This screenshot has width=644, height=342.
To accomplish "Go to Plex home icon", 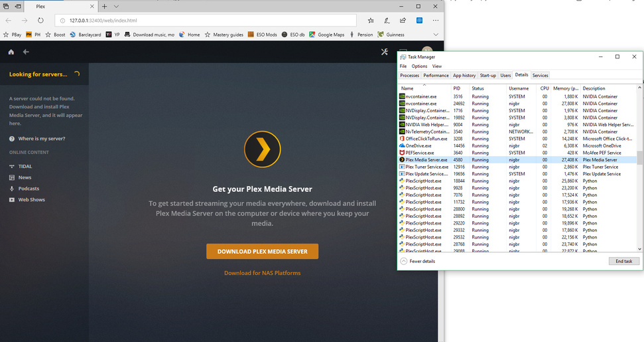I will (11, 52).
